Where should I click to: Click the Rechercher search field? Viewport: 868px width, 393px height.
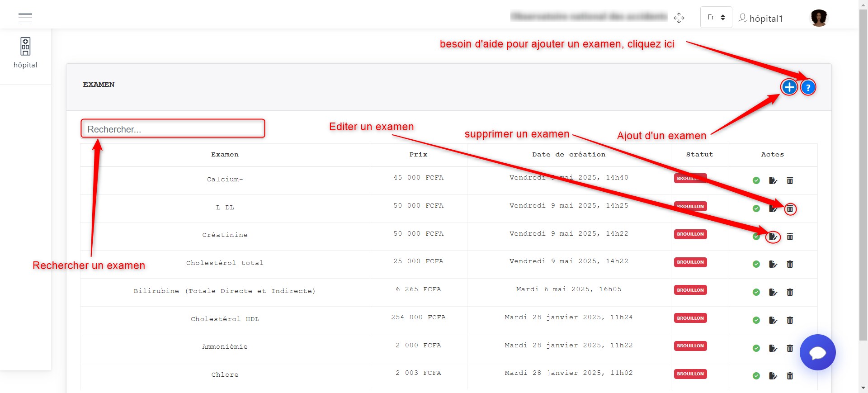(x=173, y=129)
